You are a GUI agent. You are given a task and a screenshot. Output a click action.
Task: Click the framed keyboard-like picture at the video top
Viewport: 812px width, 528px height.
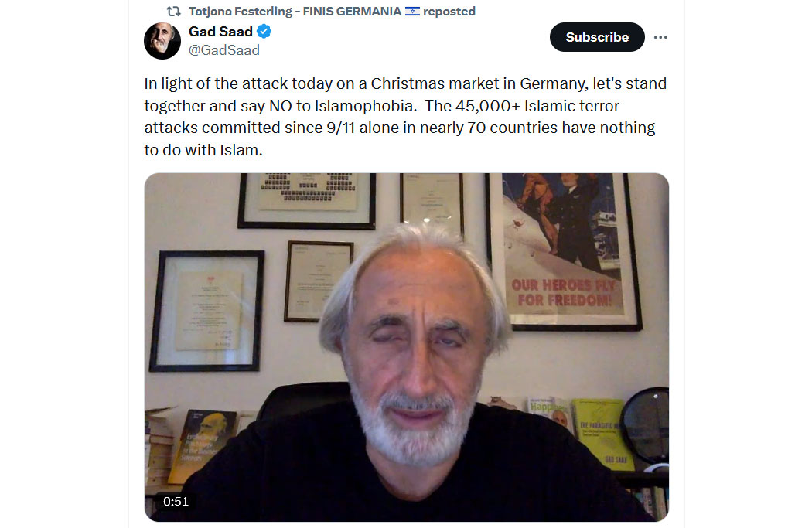[307, 200]
